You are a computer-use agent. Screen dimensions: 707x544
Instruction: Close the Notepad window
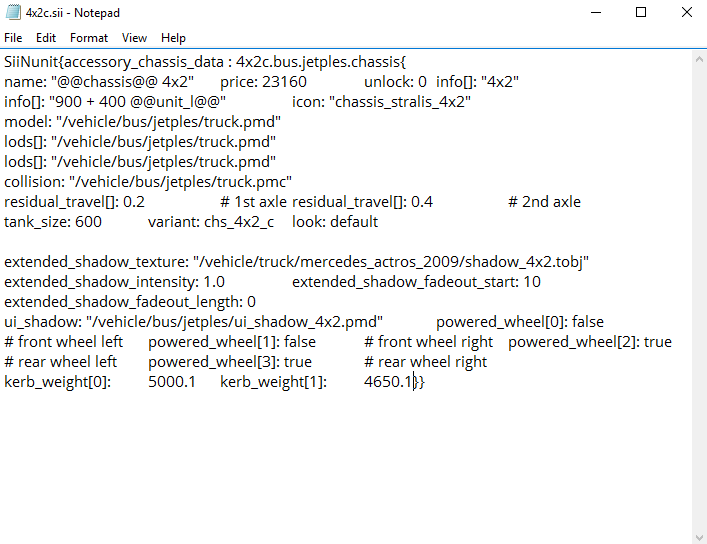[x=686, y=12]
